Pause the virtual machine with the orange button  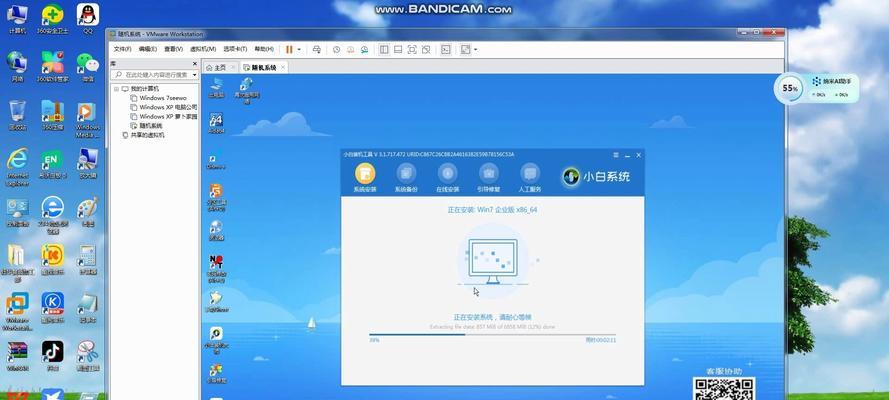[x=289, y=50]
